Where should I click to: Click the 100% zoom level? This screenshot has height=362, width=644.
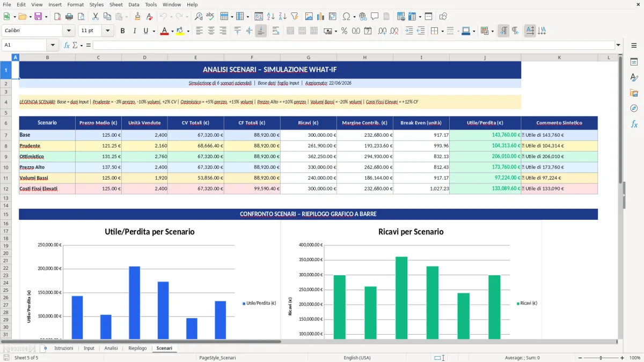click(635, 358)
